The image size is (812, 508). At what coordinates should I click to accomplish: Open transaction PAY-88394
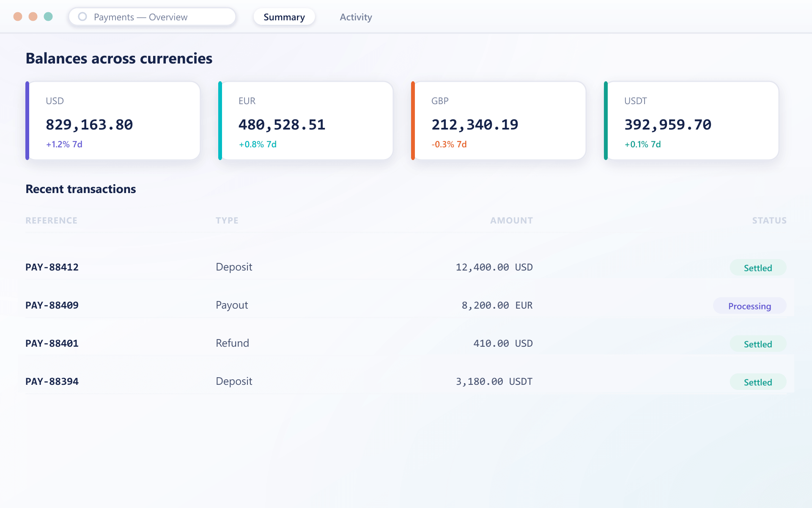[52, 381]
